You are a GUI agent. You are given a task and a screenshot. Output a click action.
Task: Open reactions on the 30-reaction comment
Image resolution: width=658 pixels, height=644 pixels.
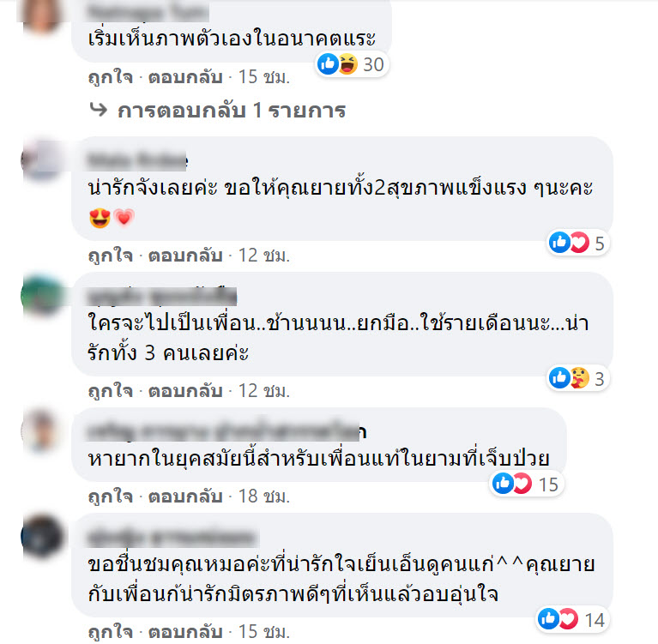[x=352, y=64]
